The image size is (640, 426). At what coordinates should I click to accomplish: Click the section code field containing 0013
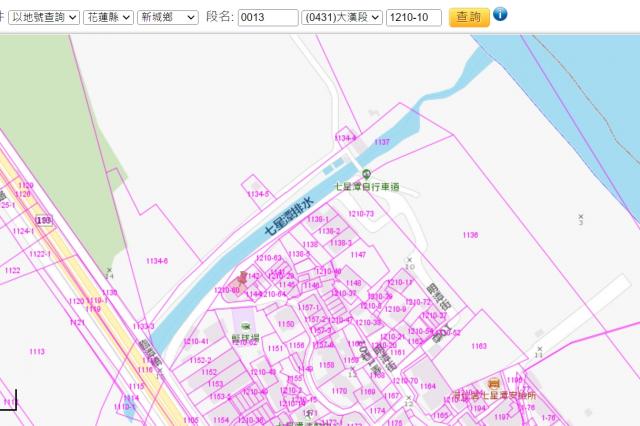point(267,17)
